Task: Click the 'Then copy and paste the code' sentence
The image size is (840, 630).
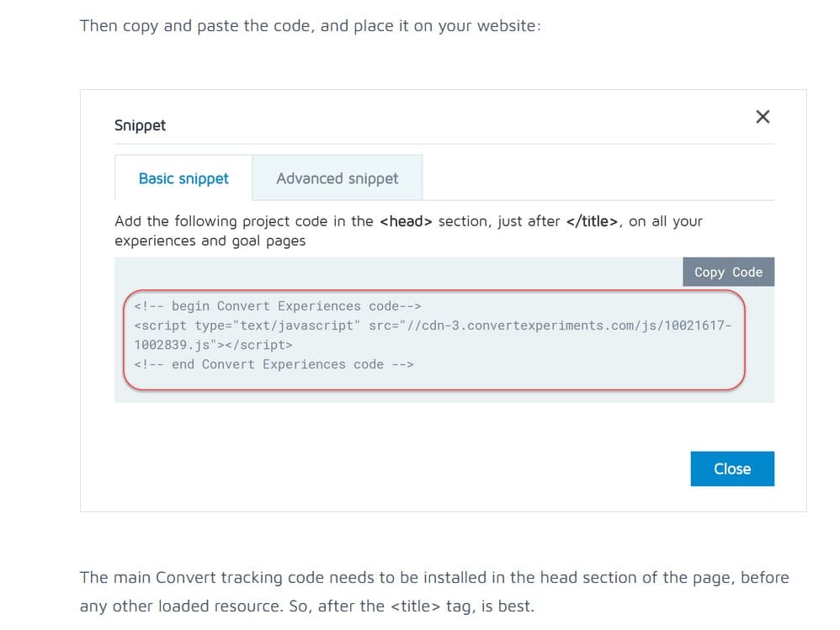Action: [311, 26]
